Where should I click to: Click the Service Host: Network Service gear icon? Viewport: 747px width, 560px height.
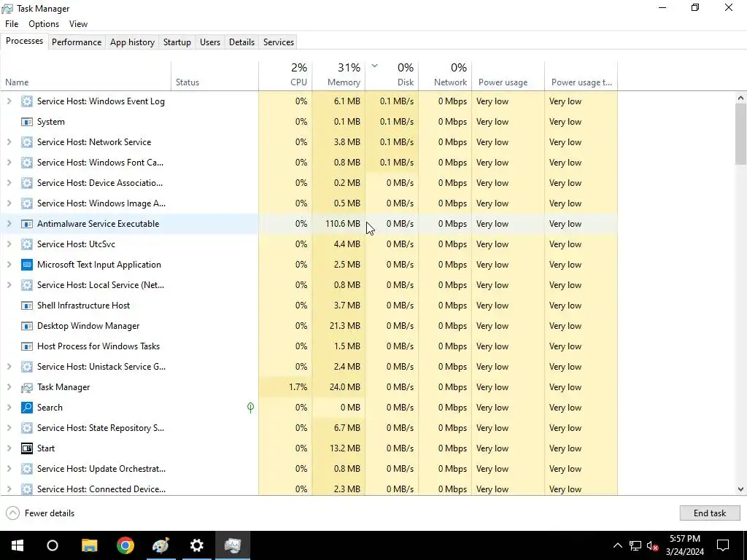tap(27, 142)
